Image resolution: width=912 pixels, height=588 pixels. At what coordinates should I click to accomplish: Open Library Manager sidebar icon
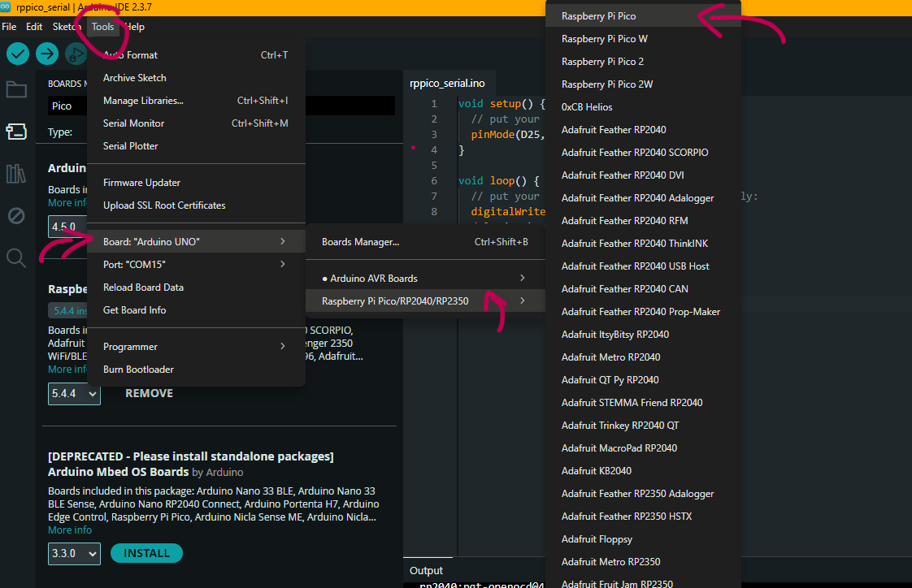16,174
